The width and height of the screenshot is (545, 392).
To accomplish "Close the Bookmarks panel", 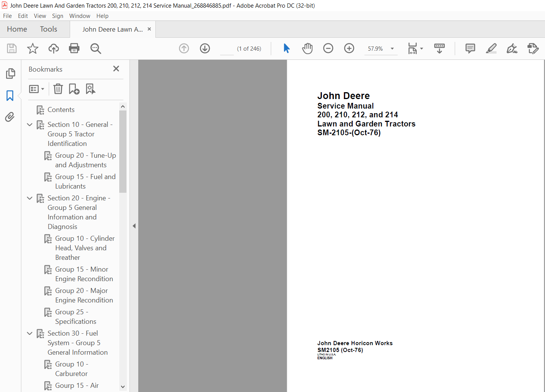I will (116, 69).
